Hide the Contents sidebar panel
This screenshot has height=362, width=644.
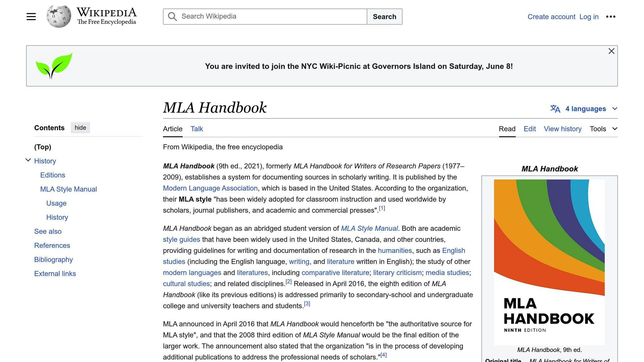[x=80, y=128]
